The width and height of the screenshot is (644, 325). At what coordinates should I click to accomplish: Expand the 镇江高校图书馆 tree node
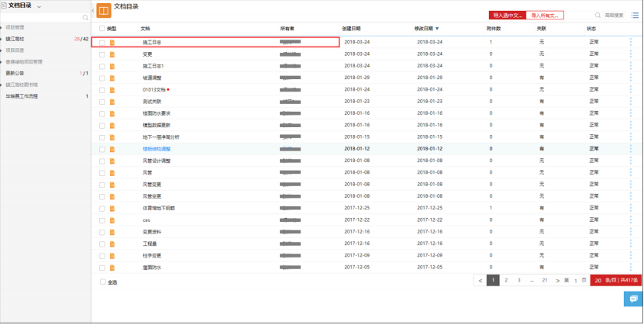[x=2, y=85]
